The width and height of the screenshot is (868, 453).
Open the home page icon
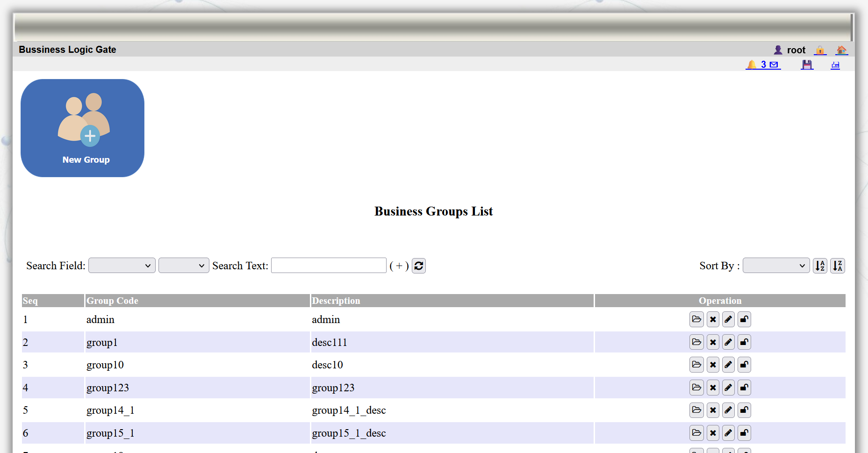pyautogui.click(x=841, y=50)
